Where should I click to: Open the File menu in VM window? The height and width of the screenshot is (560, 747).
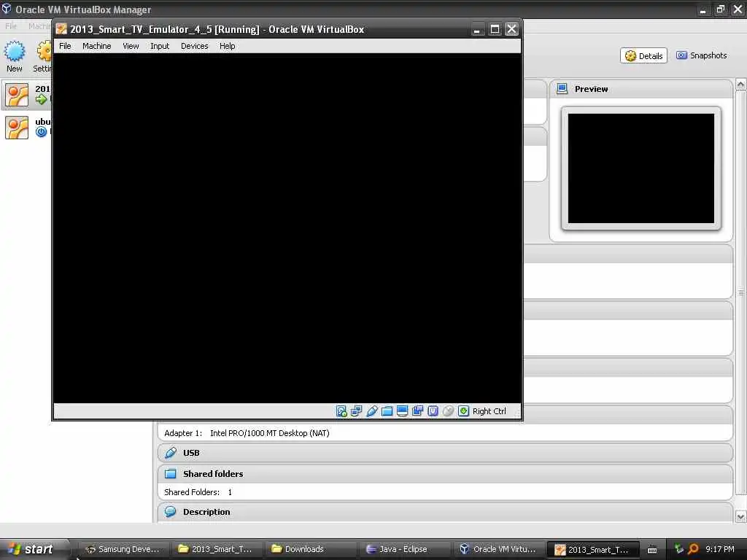[x=65, y=46]
